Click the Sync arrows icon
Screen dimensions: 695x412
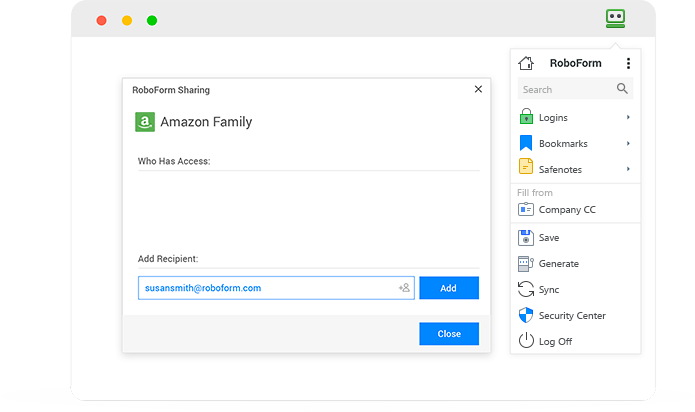[526, 289]
